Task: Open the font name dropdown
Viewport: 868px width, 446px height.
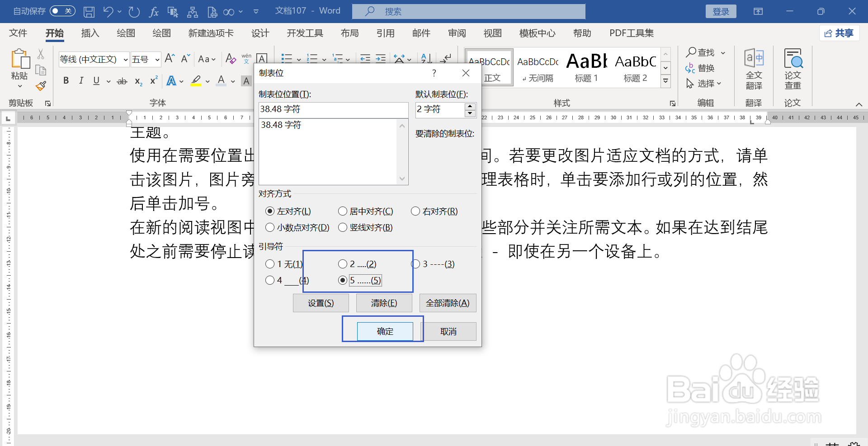Action: [125, 59]
